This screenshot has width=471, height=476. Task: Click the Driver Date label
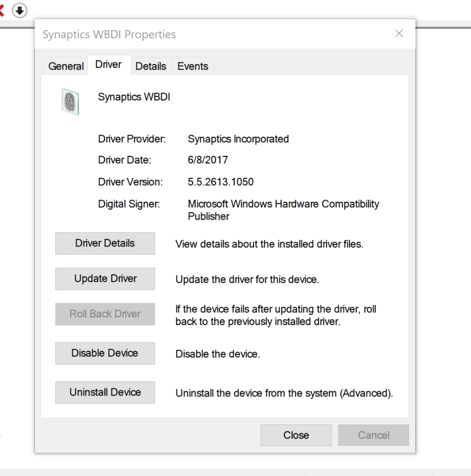coord(124,160)
